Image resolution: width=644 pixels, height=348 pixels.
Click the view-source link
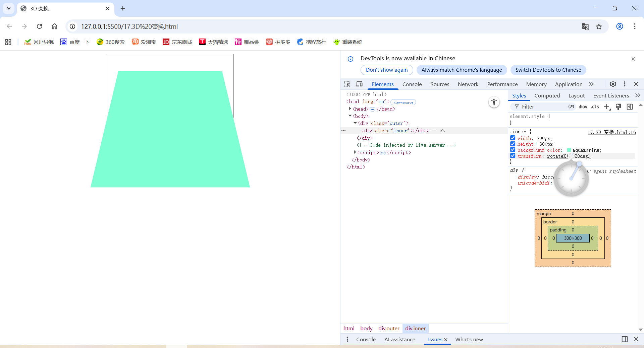[403, 102]
